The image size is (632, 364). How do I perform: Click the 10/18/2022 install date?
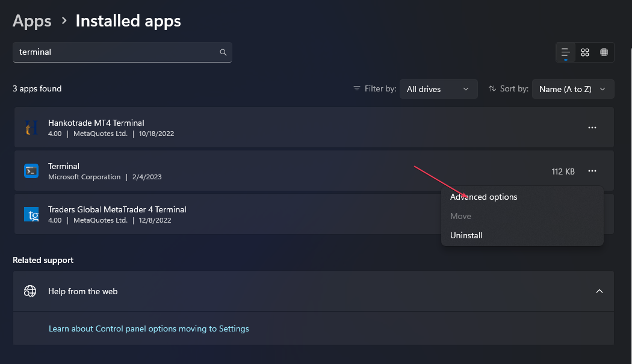[156, 134]
